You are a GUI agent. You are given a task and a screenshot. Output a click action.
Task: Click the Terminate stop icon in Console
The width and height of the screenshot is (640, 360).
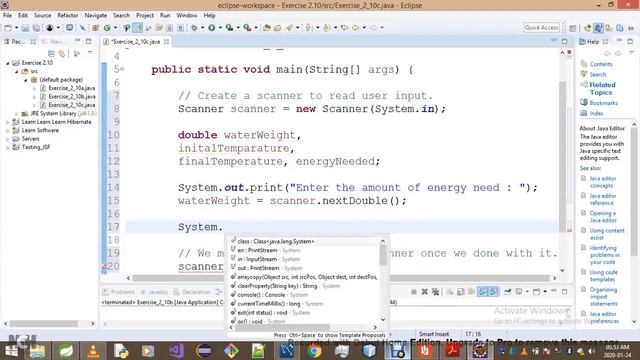coord(414,291)
